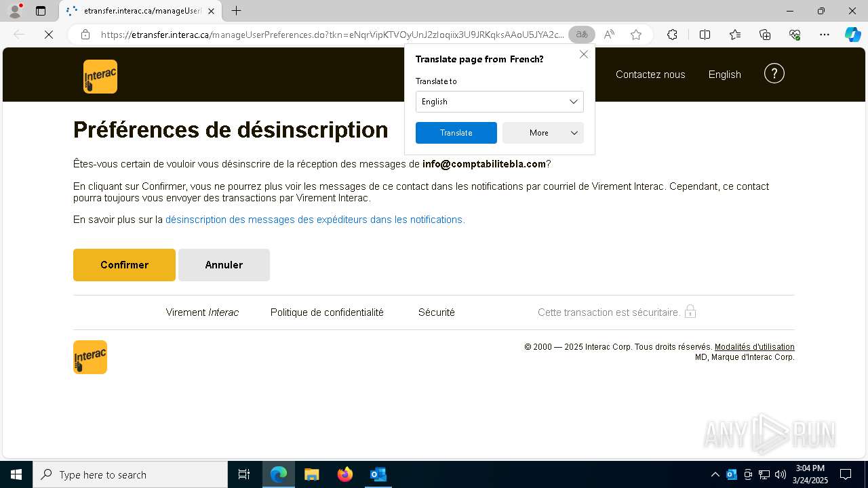Screen dimensions: 868x488
Task: Click the taskbar search box
Action: pyautogui.click(x=130, y=474)
